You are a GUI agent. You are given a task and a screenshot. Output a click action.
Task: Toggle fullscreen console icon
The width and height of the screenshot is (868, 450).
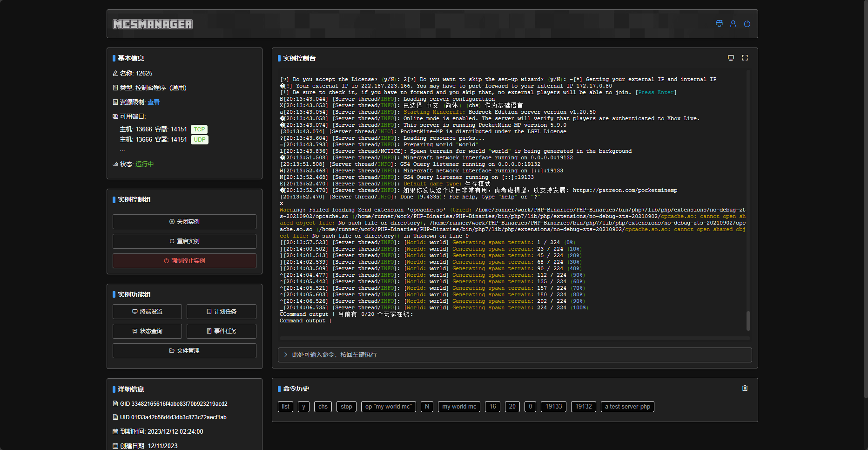coord(745,58)
